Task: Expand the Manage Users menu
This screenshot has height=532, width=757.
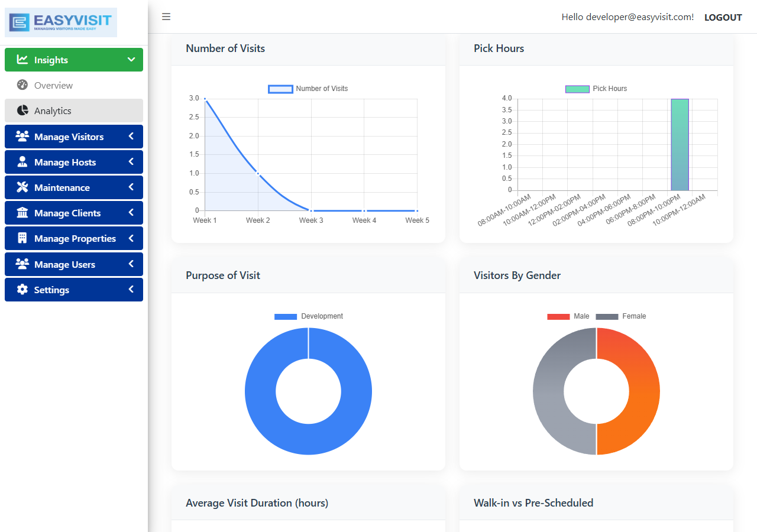Action: click(74, 264)
